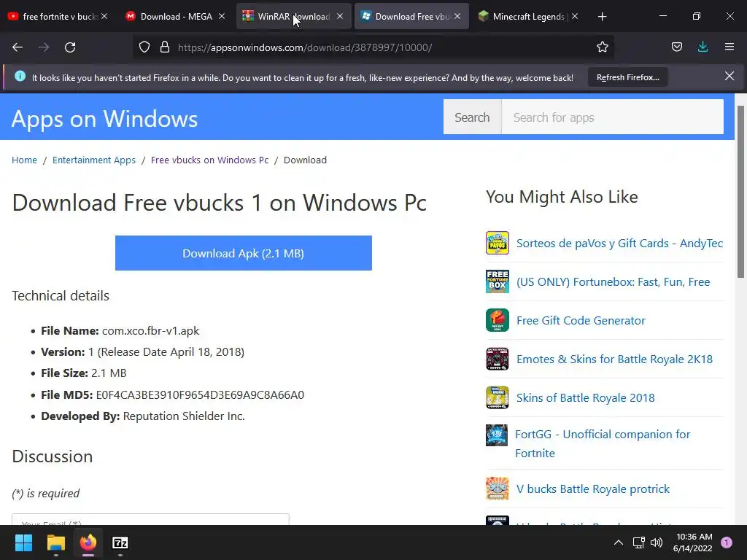Click the Your Email input field

pos(150,519)
